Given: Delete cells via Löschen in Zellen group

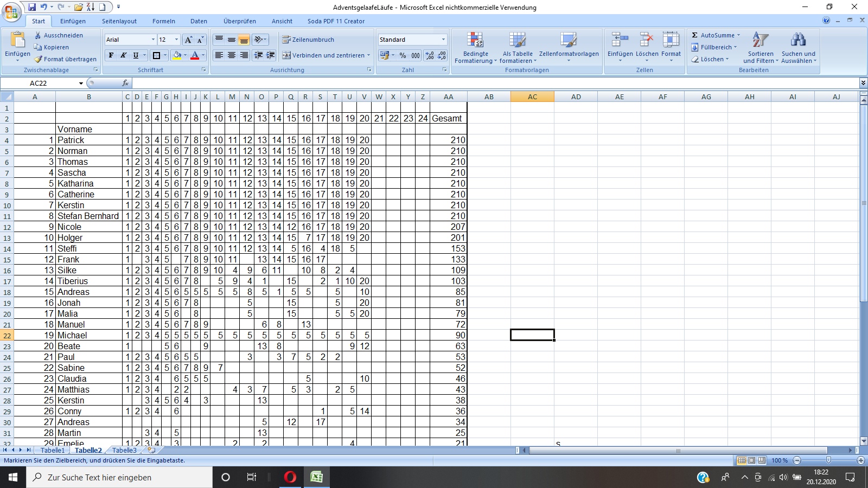Looking at the screenshot, I should 647,48.
